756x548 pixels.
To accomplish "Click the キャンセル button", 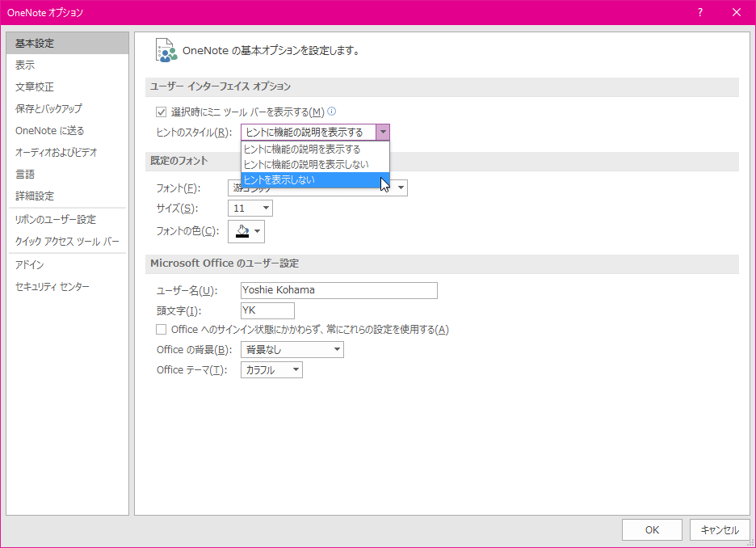I will [x=720, y=530].
